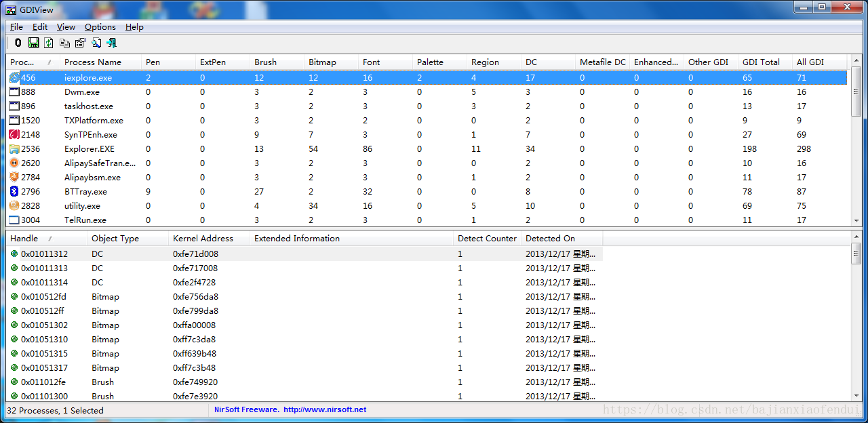The image size is (868, 423).
Task: Select handle 0x010512ff row
Action: pos(304,310)
